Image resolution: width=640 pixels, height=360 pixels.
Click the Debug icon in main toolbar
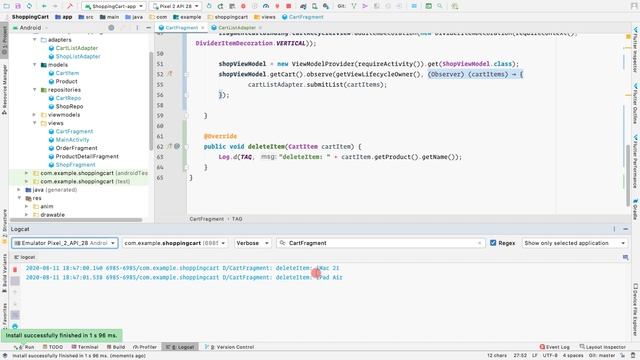243,6
